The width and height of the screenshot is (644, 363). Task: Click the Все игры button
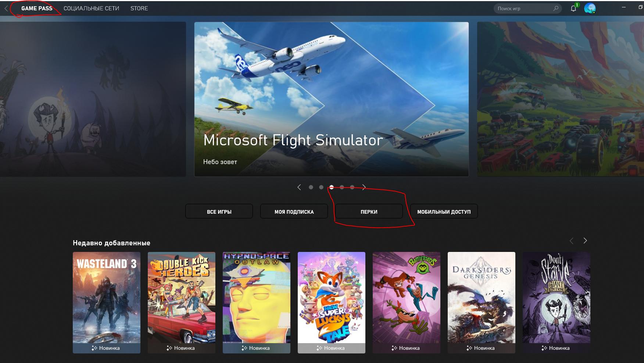click(219, 211)
